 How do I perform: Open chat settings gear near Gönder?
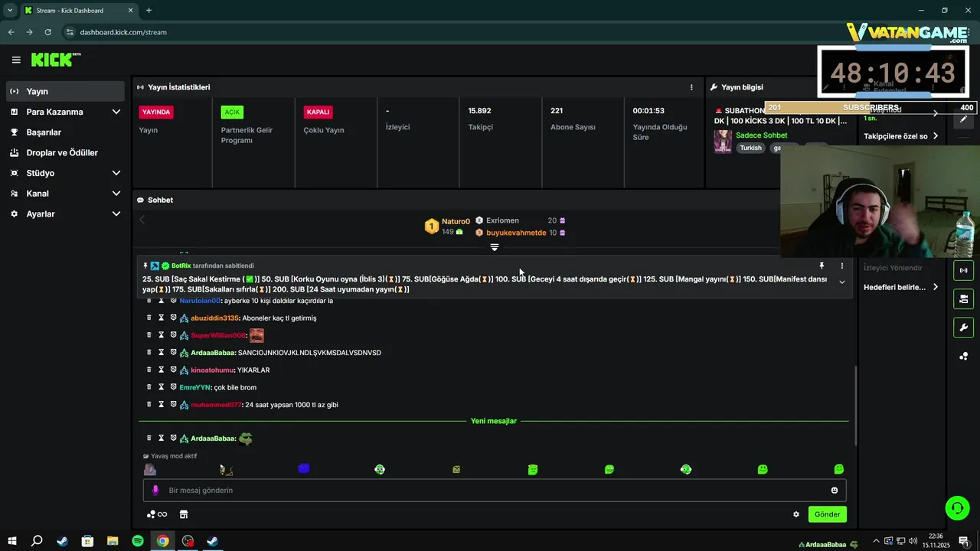796,514
